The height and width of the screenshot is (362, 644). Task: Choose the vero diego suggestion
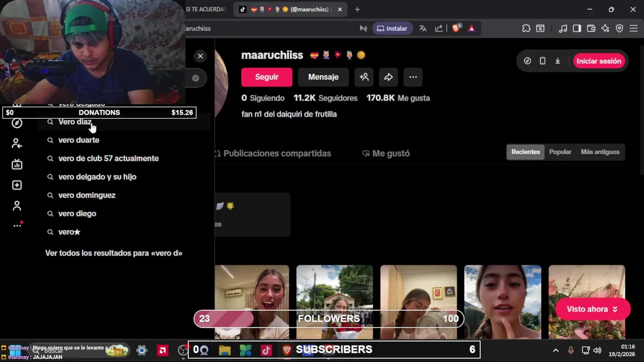coord(123,213)
